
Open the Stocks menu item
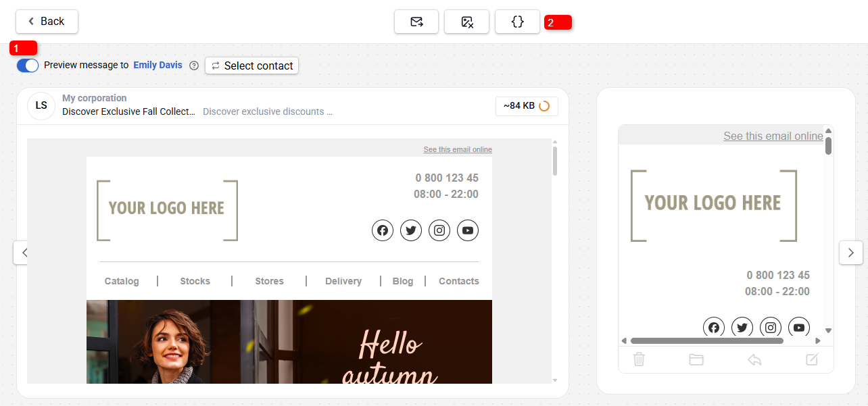coord(195,281)
